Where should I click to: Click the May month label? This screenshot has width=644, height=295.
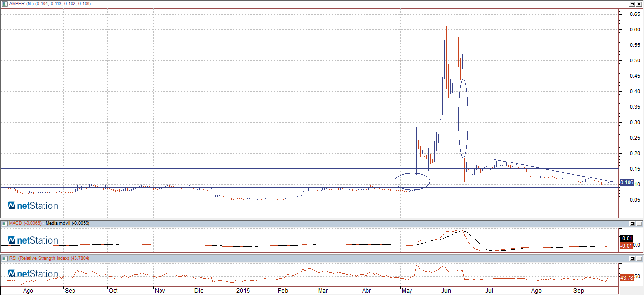click(x=408, y=291)
